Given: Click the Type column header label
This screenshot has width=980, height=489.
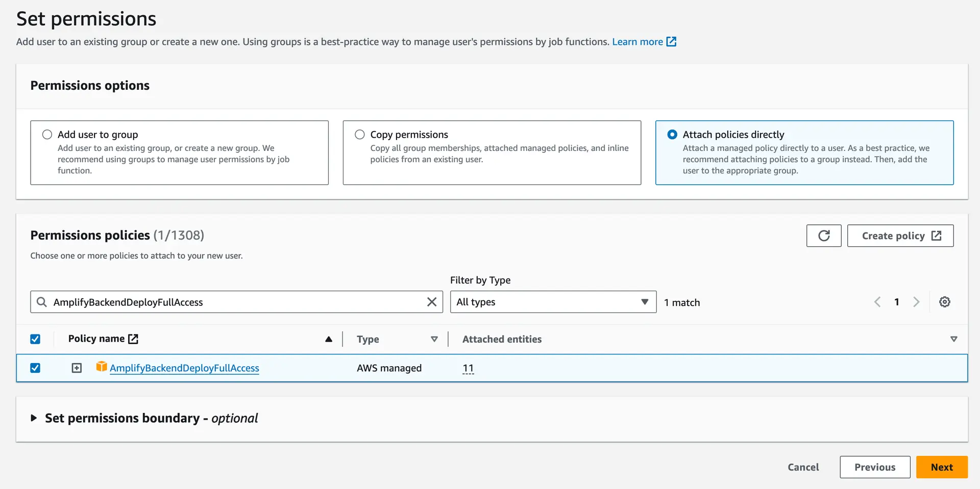Looking at the screenshot, I should 367,339.
